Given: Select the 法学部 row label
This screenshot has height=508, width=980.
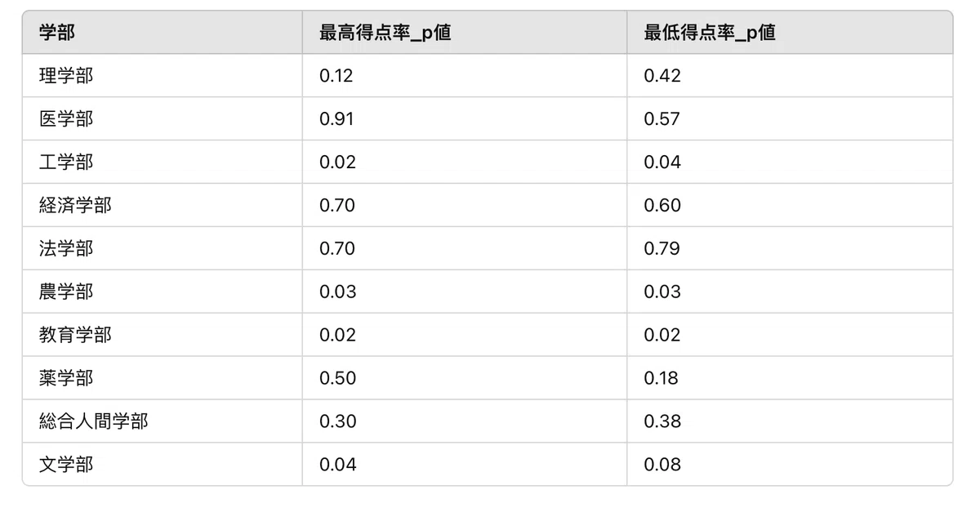Looking at the screenshot, I should 66,249.
